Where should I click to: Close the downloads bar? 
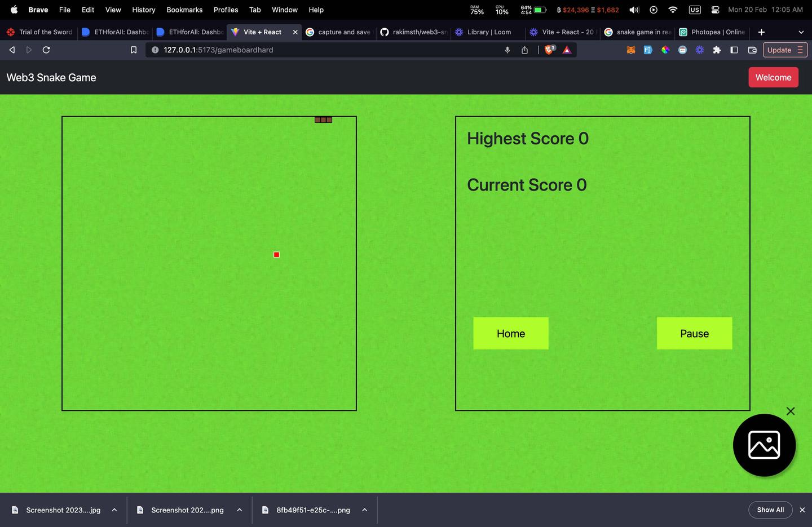click(x=802, y=510)
